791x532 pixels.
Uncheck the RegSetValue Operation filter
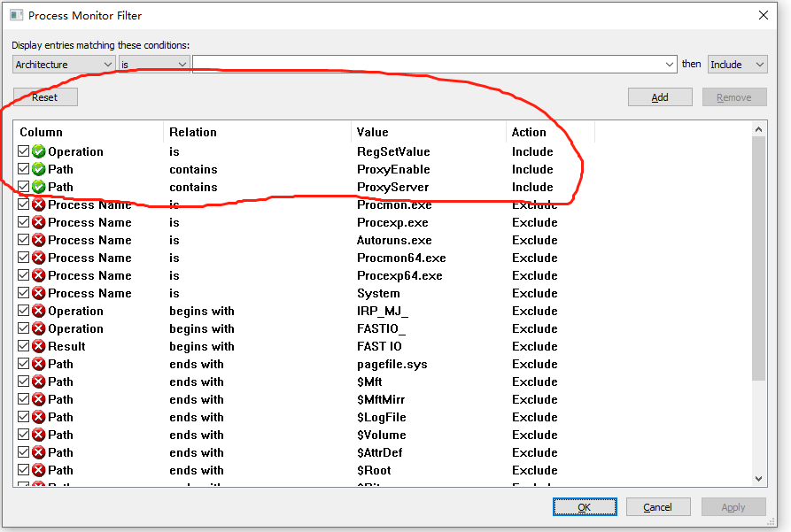pyautogui.click(x=23, y=151)
